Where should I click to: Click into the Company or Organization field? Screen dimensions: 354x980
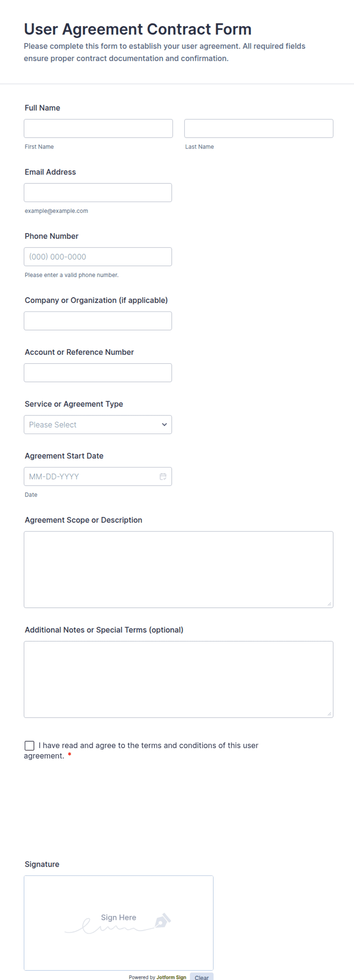click(98, 321)
